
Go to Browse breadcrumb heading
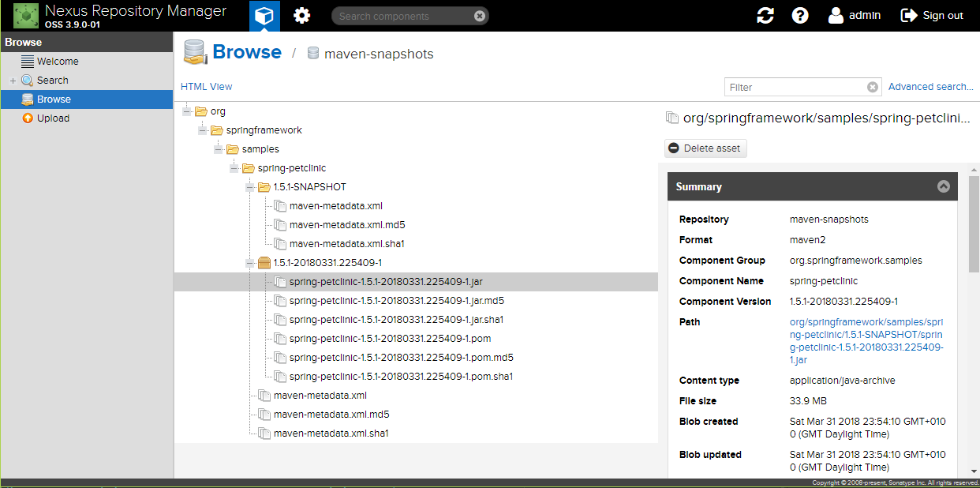(x=247, y=52)
